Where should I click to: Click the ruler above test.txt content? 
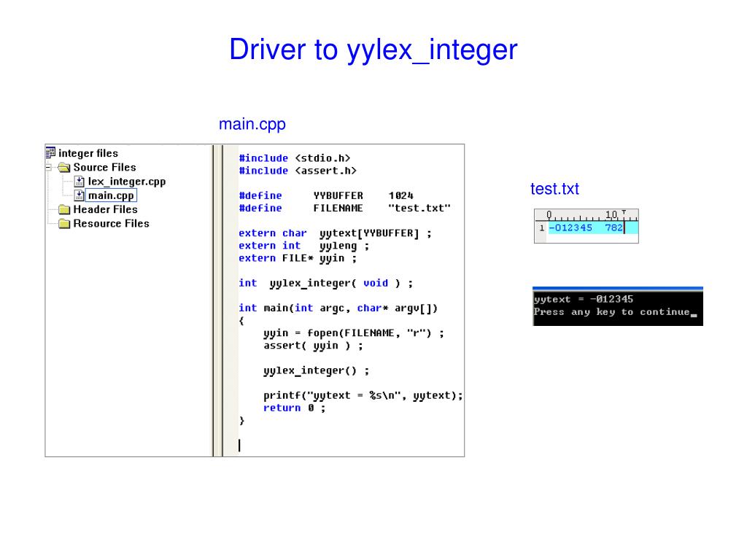(587, 215)
